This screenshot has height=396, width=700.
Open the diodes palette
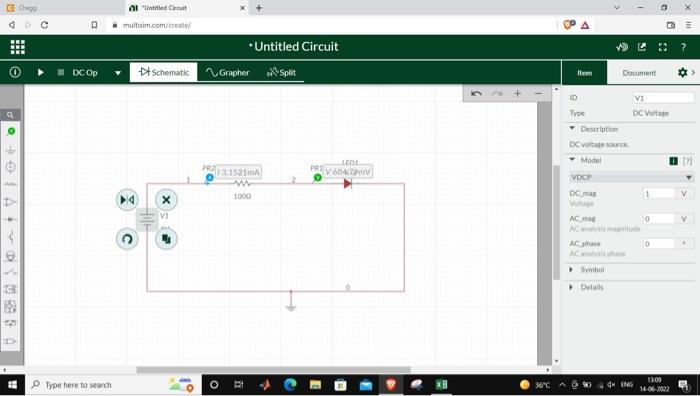click(10, 219)
